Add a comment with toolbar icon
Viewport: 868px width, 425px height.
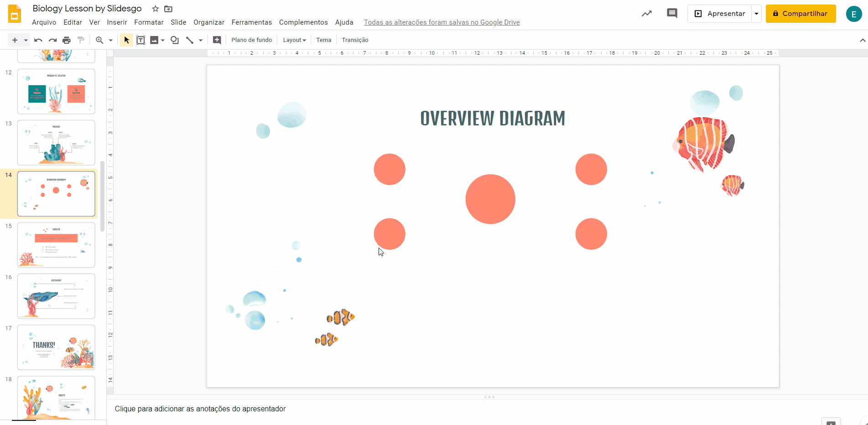pyautogui.click(x=217, y=40)
